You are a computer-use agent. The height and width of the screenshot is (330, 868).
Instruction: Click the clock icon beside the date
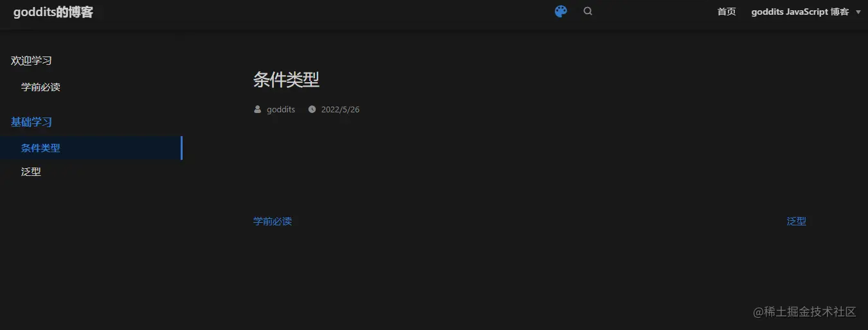coord(312,109)
